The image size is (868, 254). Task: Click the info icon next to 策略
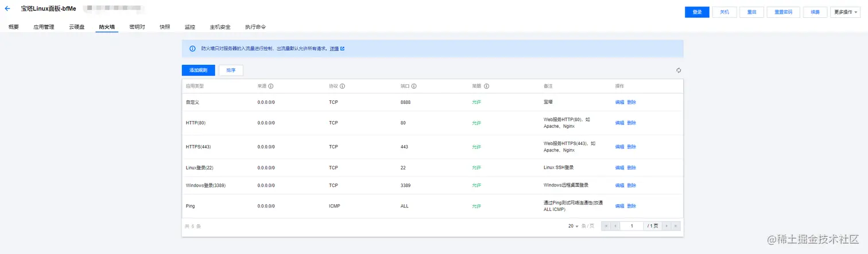pos(486,86)
